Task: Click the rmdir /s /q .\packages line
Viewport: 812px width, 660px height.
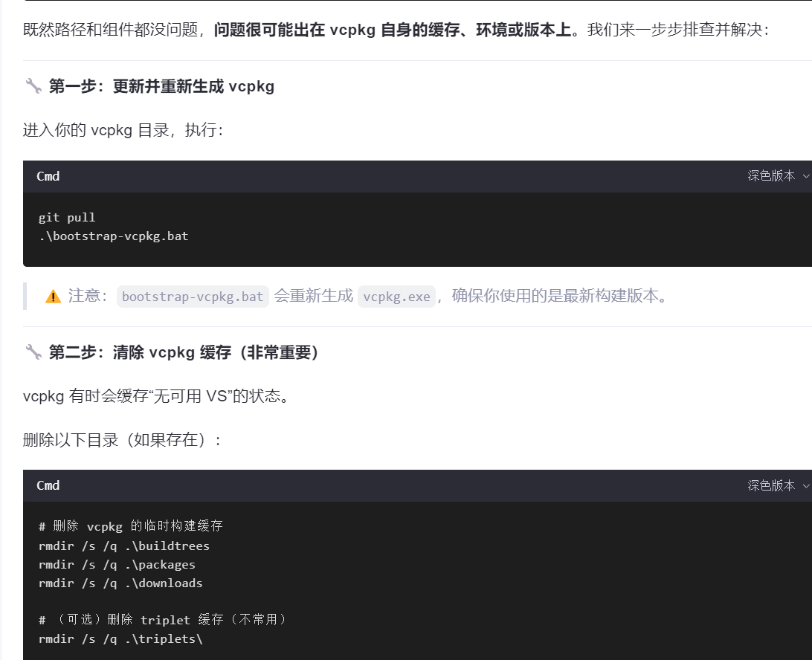Action: coord(117,565)
